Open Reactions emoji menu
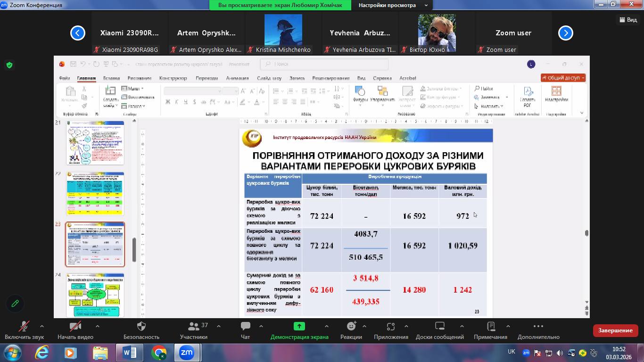The height and width of the screenshot is (362, 644). pyautogui.click(x=351, y=326)
